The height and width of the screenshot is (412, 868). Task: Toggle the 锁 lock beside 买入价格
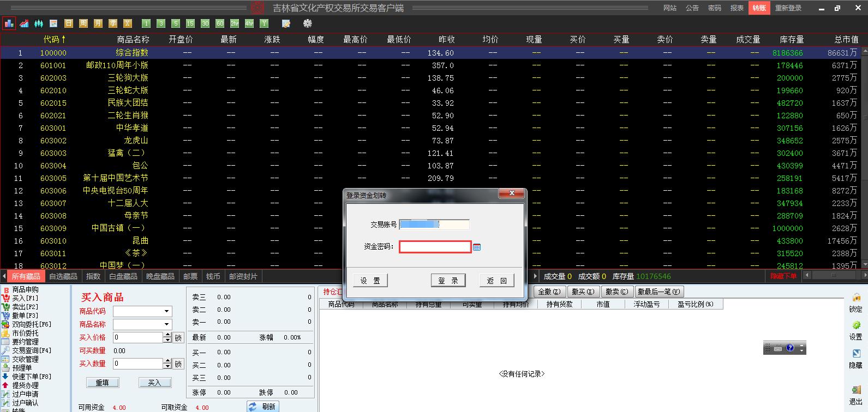pyautogui.click(x=178, y=338)
